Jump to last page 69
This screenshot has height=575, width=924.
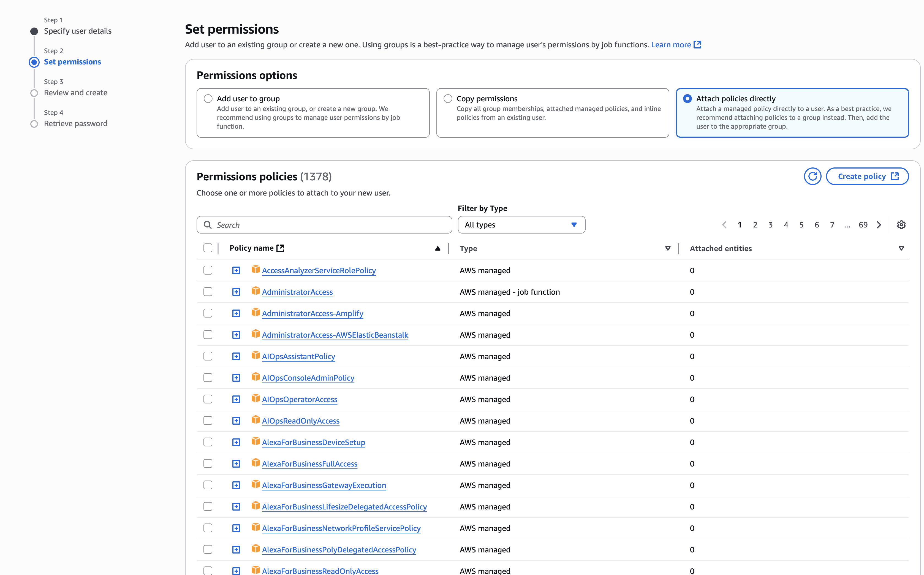click(863, 225)
